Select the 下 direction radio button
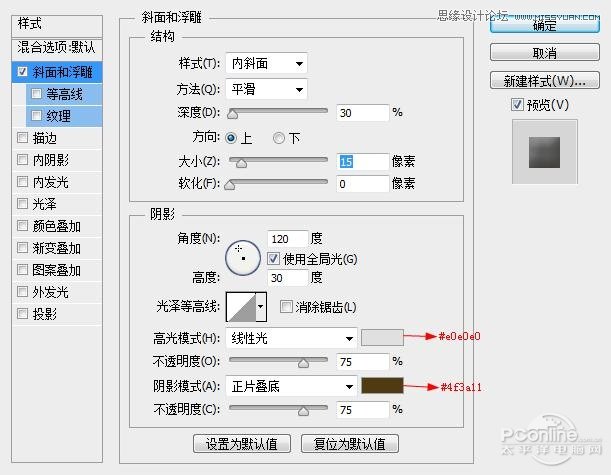The image size is (611, 475). coord(279,138)
